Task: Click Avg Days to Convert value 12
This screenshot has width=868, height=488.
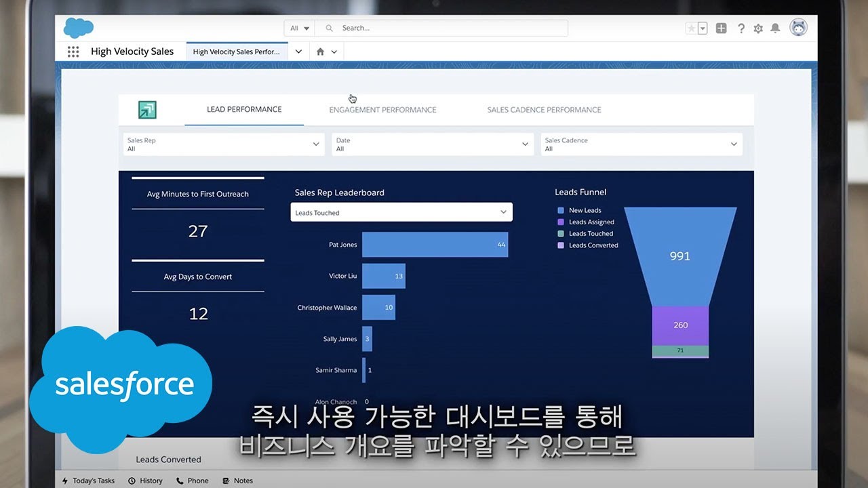Action: [198, 314]
